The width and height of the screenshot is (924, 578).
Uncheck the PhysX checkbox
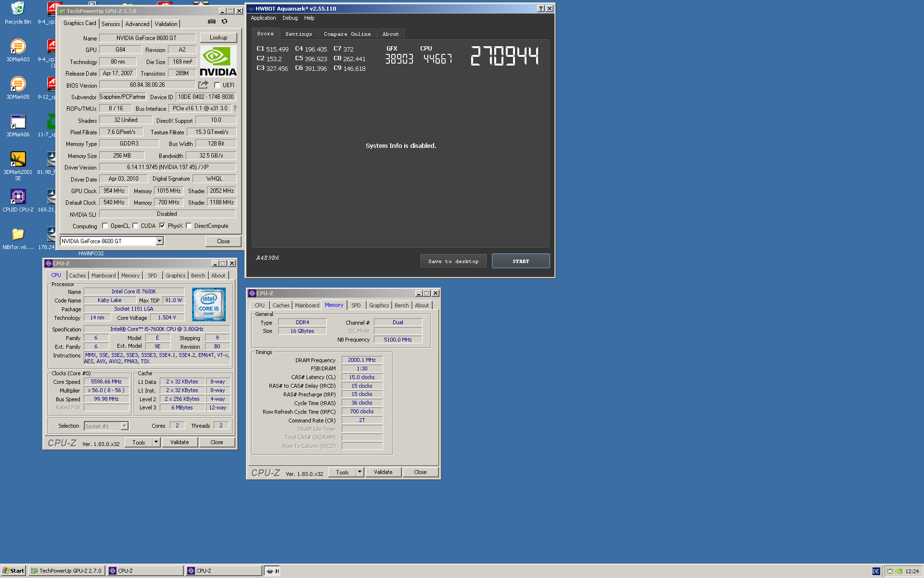coord(162,226)
